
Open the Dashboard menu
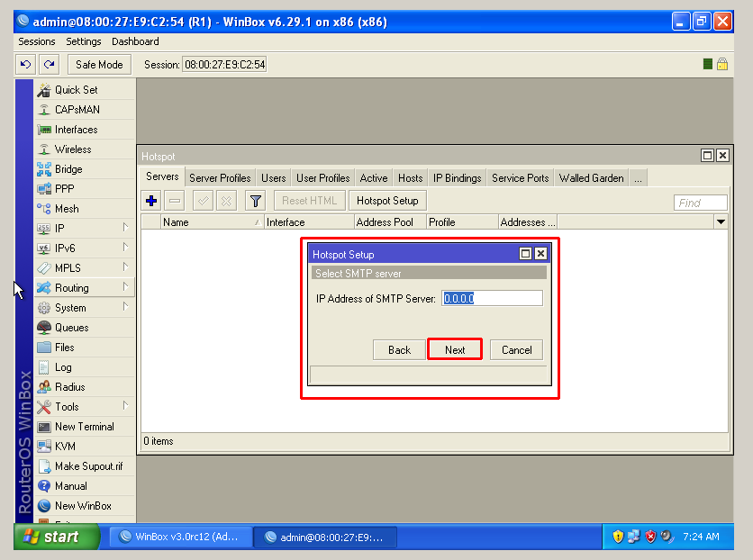coord(135,41)
